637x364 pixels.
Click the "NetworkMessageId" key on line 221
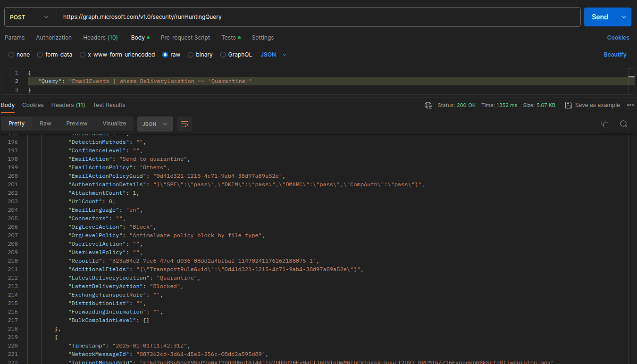pos(99,354)
